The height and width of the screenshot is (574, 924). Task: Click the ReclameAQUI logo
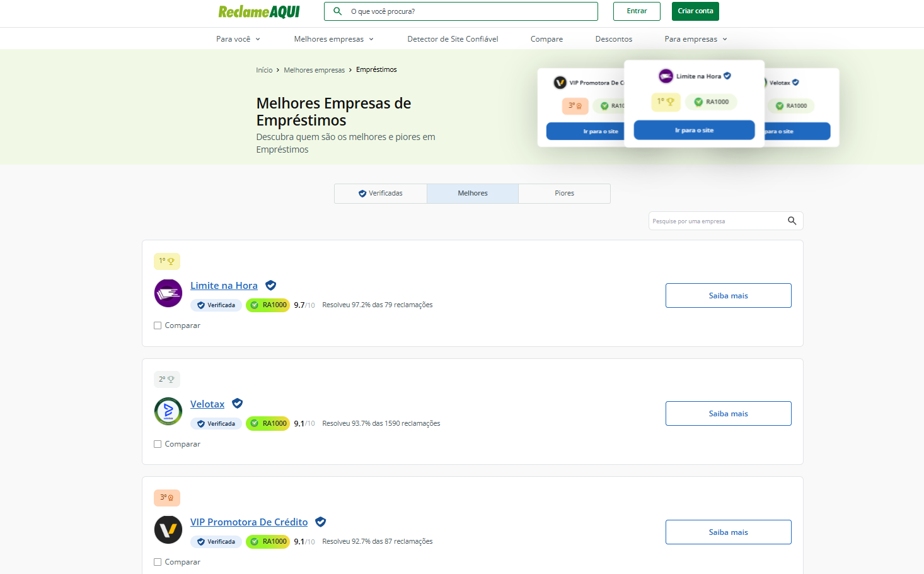[x=259, y=11]
